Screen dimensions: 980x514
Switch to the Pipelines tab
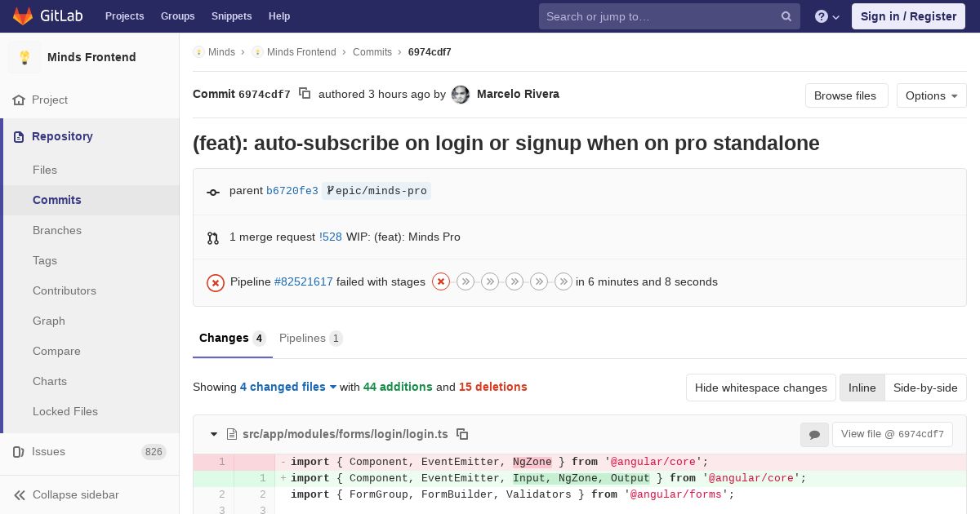point(311,338)
